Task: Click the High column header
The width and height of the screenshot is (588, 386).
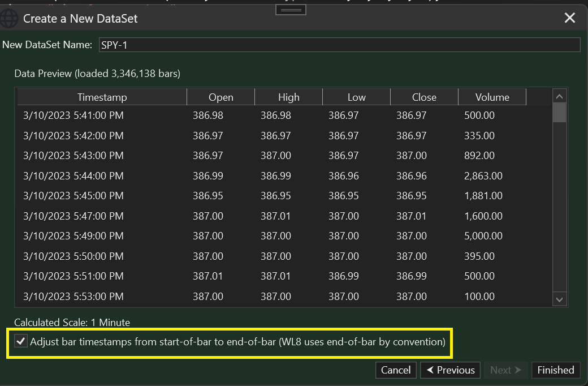Action: pyautogui.click(x=288, y=97)
